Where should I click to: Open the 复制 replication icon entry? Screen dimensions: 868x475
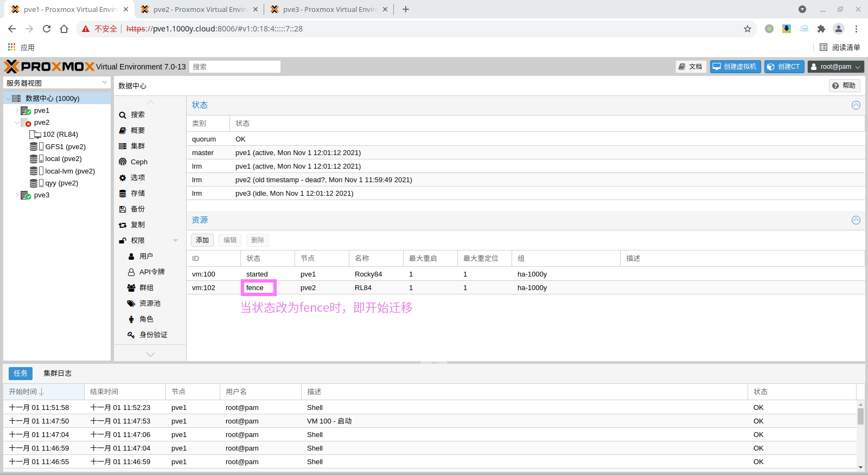click(x=123, y=225)
